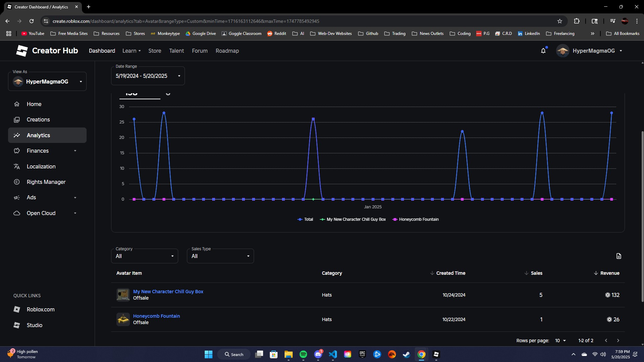The height and width of the screenshot is (362, 644).
Task: Open the Forum nav item
Action: pos(200,51)
